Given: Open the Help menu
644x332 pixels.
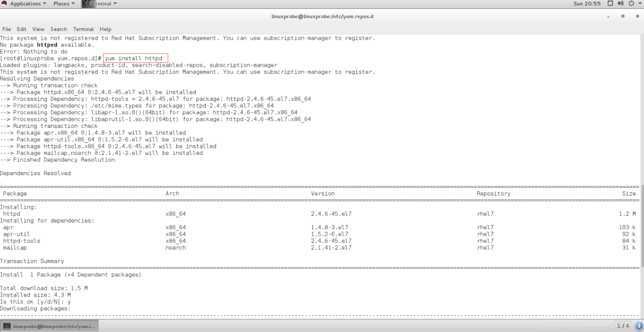Looking at the screenshot, I should pyautogui.click(x=105, y=29).
